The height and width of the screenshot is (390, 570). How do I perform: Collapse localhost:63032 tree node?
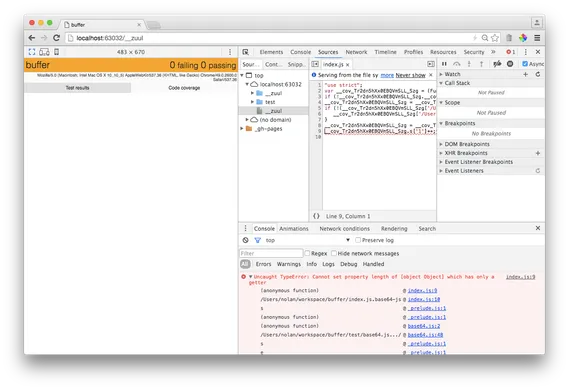coord(247,84)
